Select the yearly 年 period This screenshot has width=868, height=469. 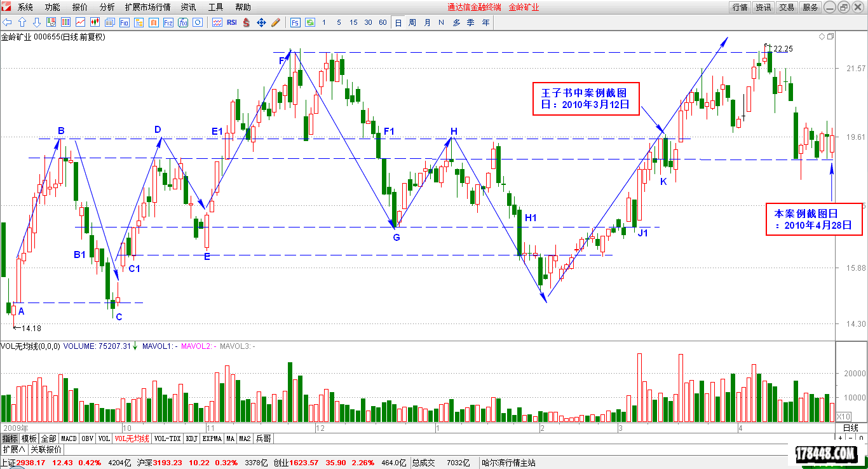pyautogui.click(x=485, y=22)
